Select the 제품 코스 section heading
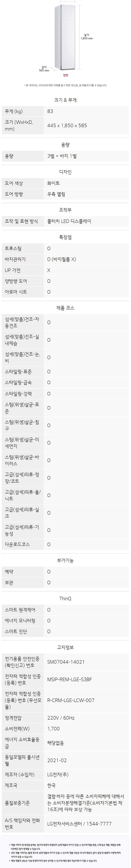The image size is (131, 868). [x=65, y=308]
